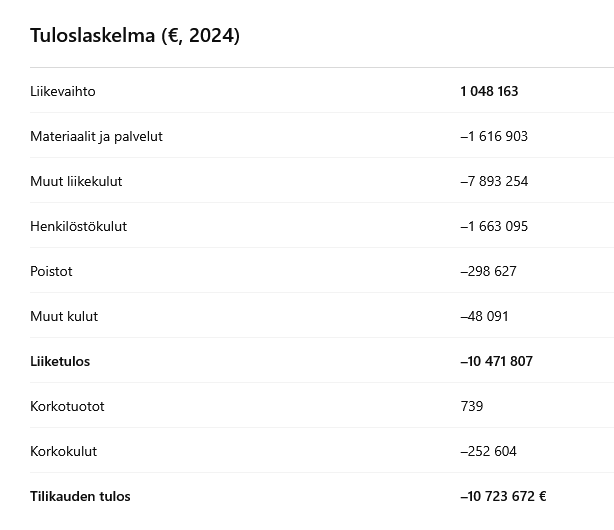Click the value –1 616 903
The height and width of the screenshot is (530, 614).
point(494,136)
